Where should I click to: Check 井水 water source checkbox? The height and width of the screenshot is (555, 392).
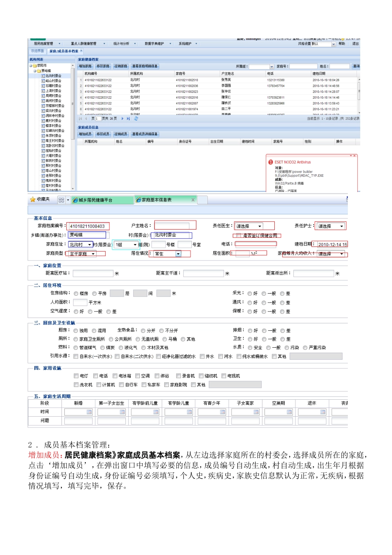[202, 356]
